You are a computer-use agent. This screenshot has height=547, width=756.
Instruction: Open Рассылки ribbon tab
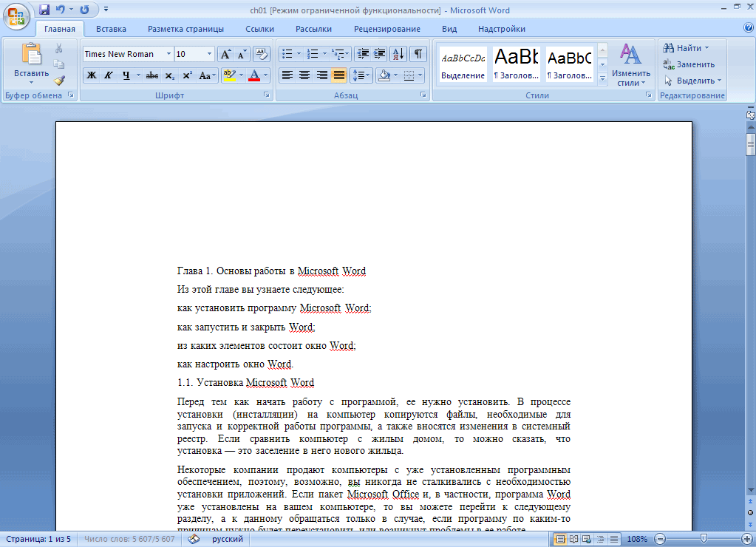click(313, 29)
